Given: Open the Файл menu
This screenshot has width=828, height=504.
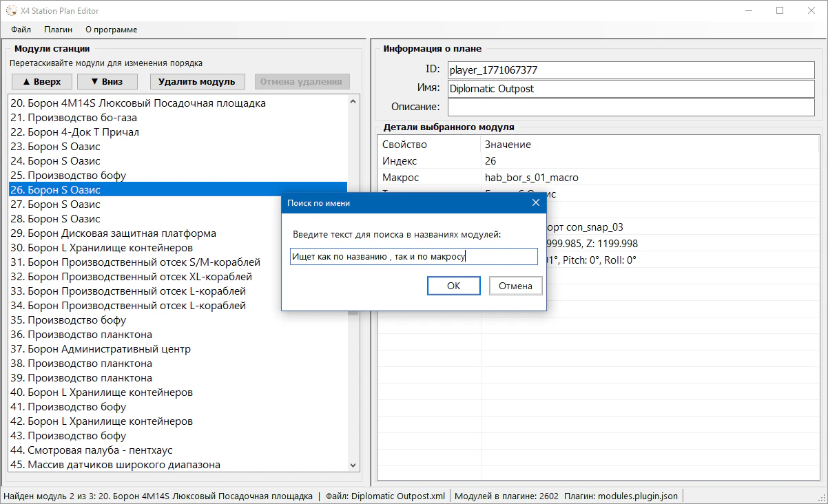Looking at the screenshot, I should [21, 30].
